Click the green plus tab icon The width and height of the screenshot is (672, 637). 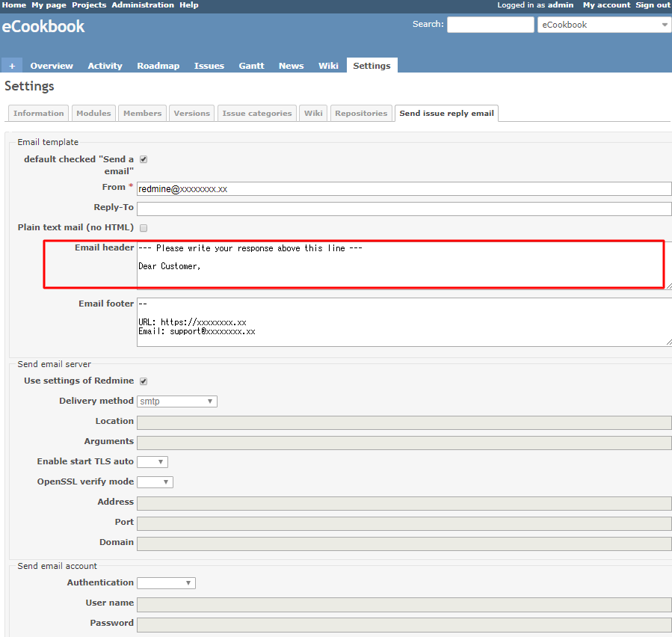pyautogui.click(x=11, y=65)
